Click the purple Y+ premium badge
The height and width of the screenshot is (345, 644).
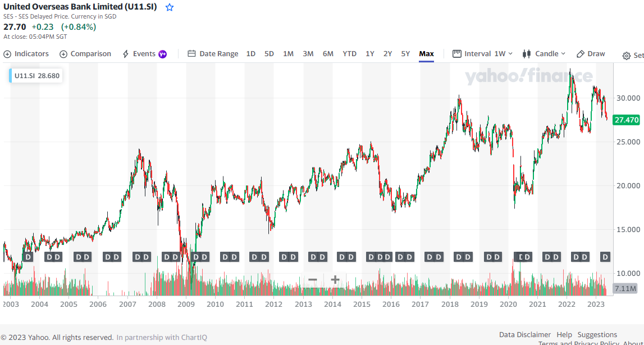coord(163,54)
